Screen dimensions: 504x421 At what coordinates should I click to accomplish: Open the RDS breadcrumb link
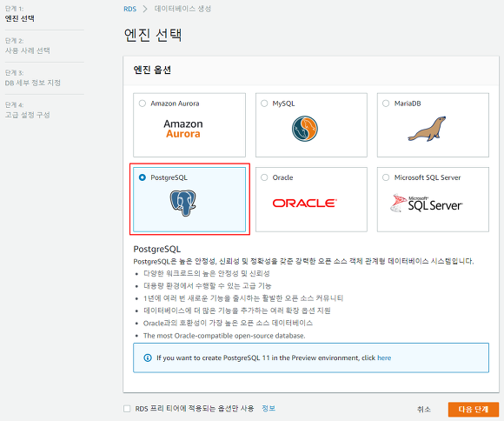coord(129,9)
